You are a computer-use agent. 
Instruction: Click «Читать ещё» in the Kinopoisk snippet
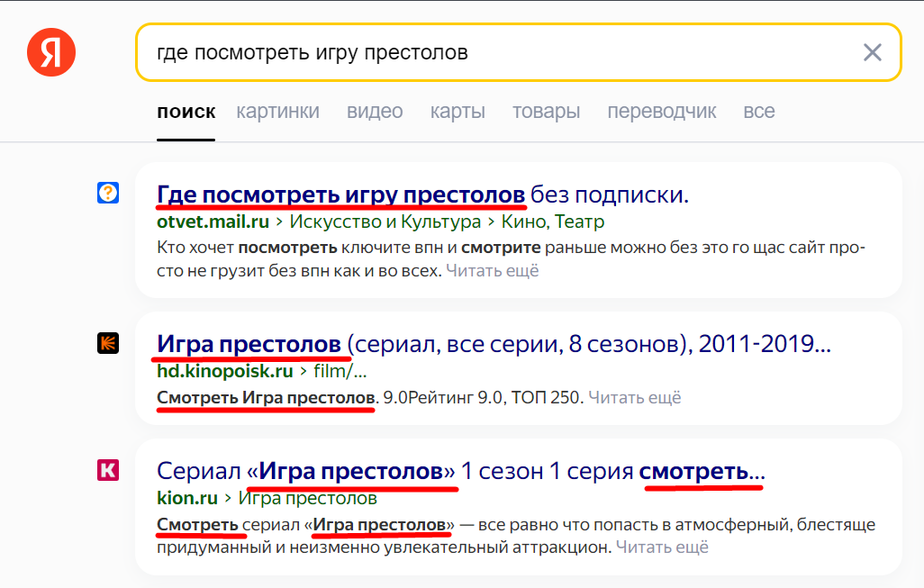(x=634, y=397)
